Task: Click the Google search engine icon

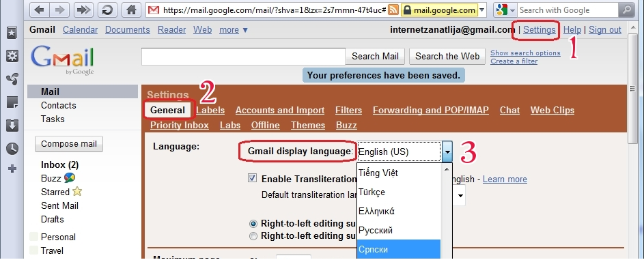Action: click(501, 10)
